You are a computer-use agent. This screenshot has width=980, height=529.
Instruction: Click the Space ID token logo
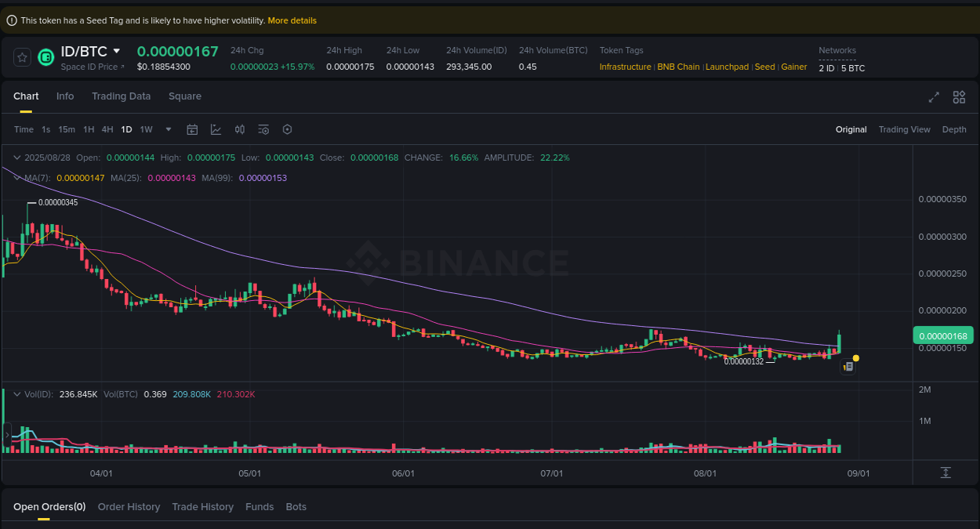click(45, 57)
